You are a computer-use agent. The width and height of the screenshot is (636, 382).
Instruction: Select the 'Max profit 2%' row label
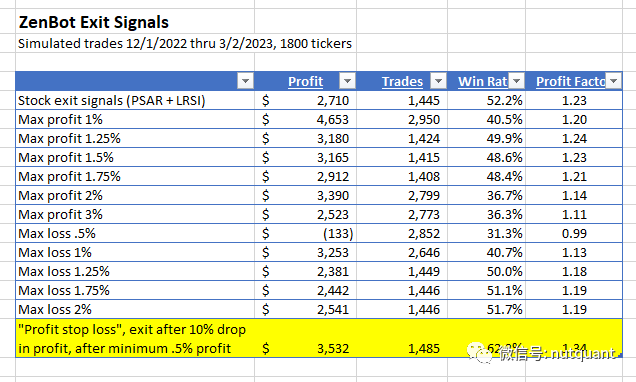(x=60, y=195)
